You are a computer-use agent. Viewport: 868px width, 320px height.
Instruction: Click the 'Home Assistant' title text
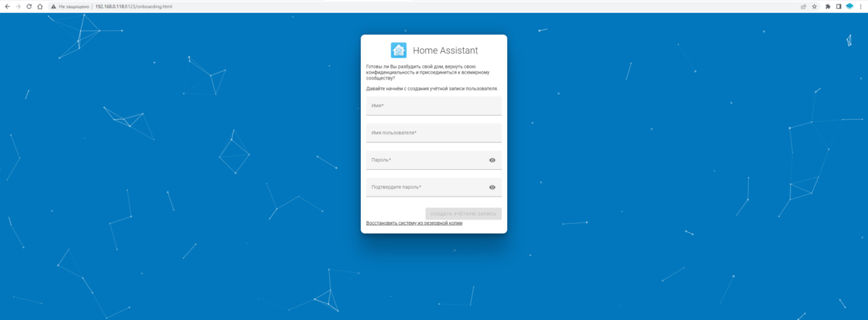(x=446, y=51)
